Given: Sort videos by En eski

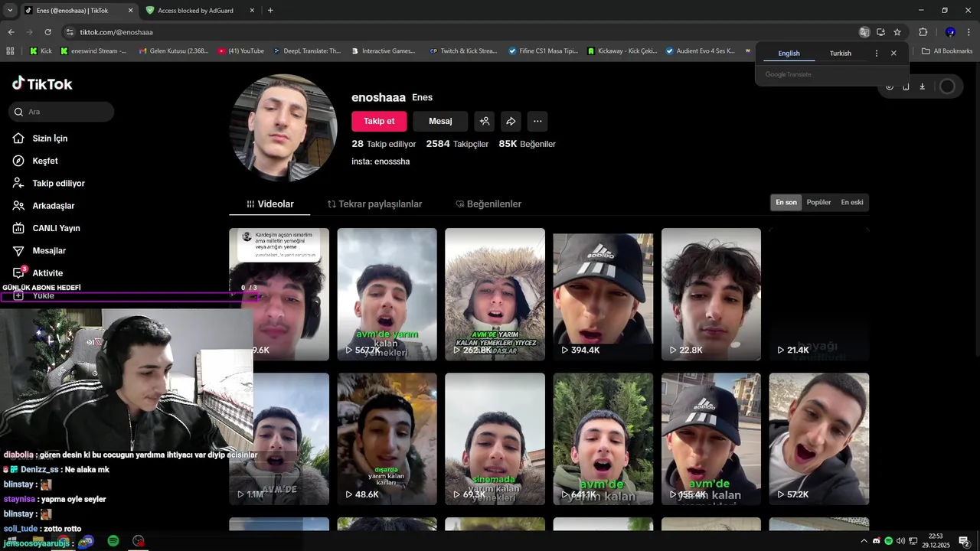Looking at the screenshot, I should (x=852, y=203).
